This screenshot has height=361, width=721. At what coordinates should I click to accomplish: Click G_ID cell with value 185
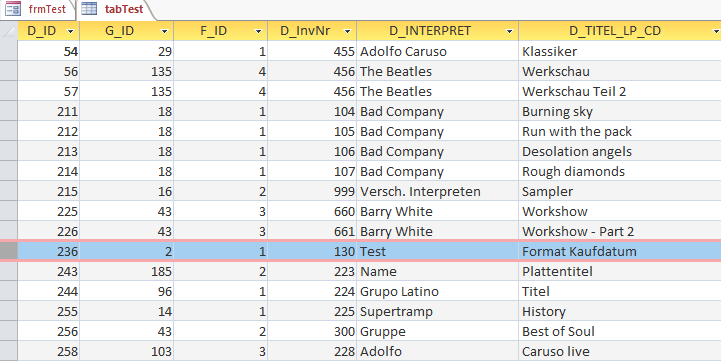click(x=126, y=271)
